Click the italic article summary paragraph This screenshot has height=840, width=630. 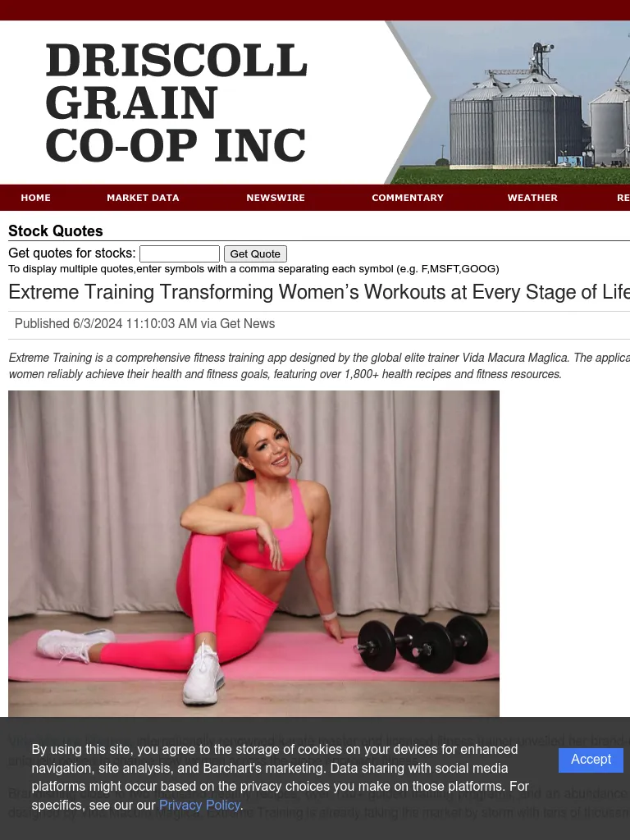[319, 365]
